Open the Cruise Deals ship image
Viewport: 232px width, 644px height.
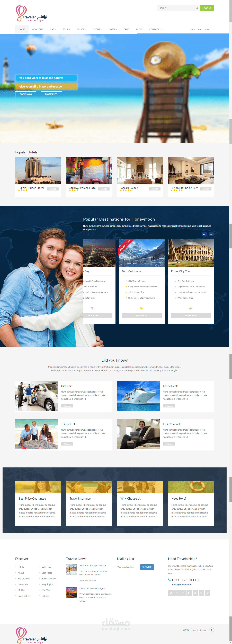click(138, 396)
